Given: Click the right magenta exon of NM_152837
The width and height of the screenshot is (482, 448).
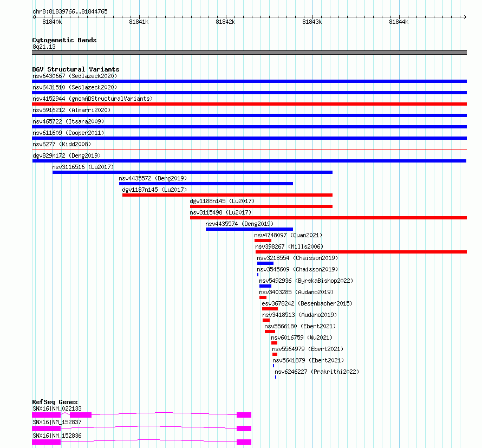Looking at the screenshot, I should pyautogui.click(x=244, y=428).
